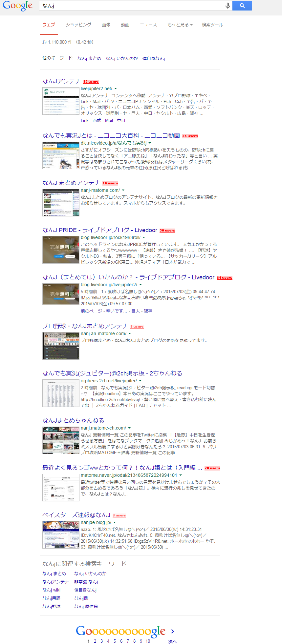Open dropdown arrow next to nanjde.blog.jp
Screen dimensions: 282x644
(115, 523)
